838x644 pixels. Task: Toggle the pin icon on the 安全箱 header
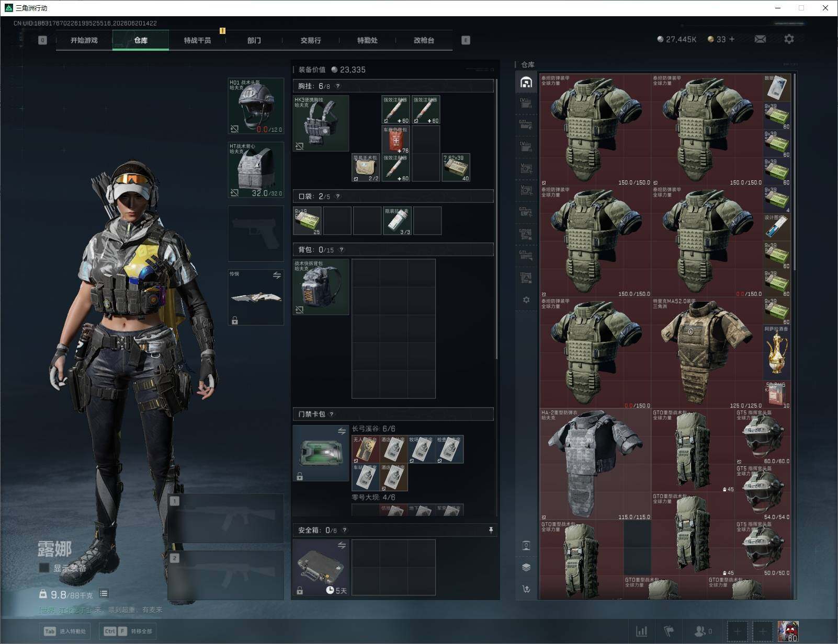491,531
